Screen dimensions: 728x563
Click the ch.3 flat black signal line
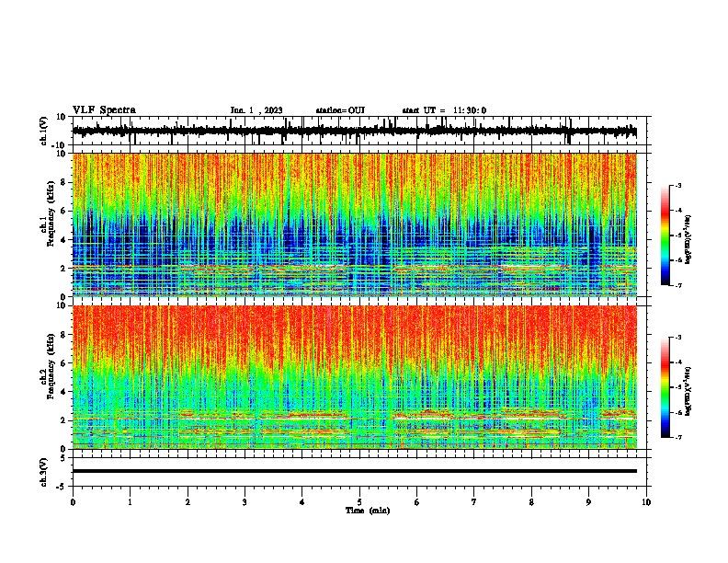354,471
